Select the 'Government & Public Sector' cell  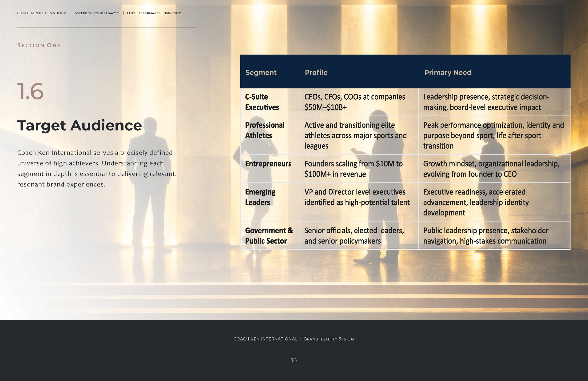[270, 235]
